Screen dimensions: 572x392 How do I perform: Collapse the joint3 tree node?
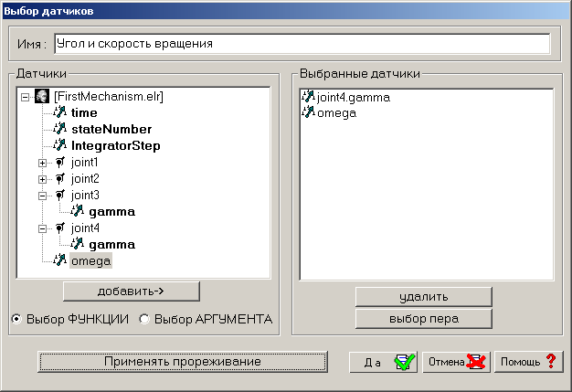coord(42,196)
